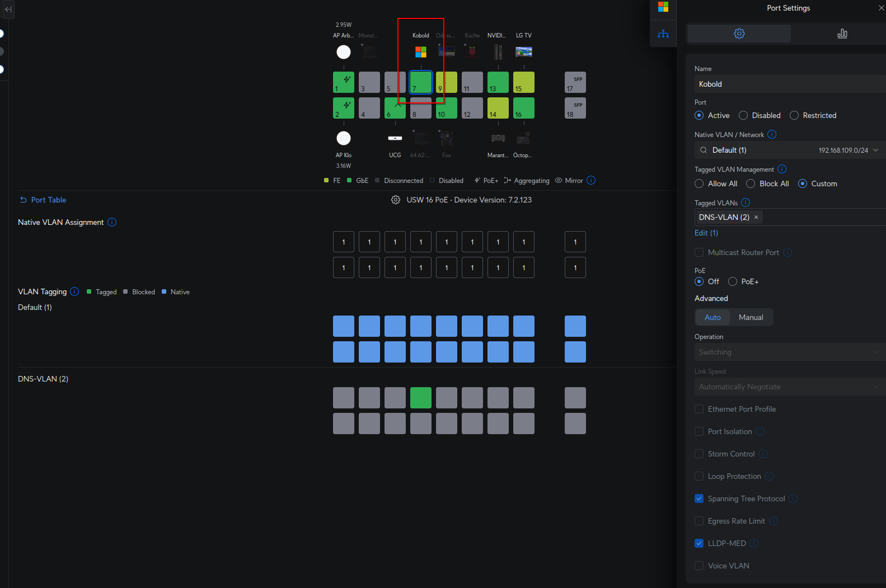Remove DNS-VLAN (2) tag with the x

click(756, 217)
